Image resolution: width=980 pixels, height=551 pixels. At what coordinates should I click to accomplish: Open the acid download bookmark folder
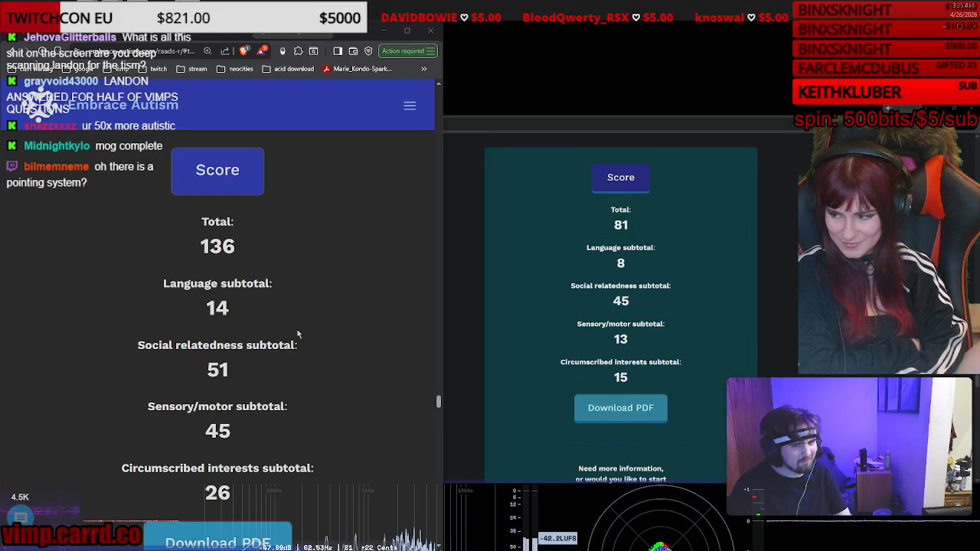pyautogui.click(x=289, y=69)
